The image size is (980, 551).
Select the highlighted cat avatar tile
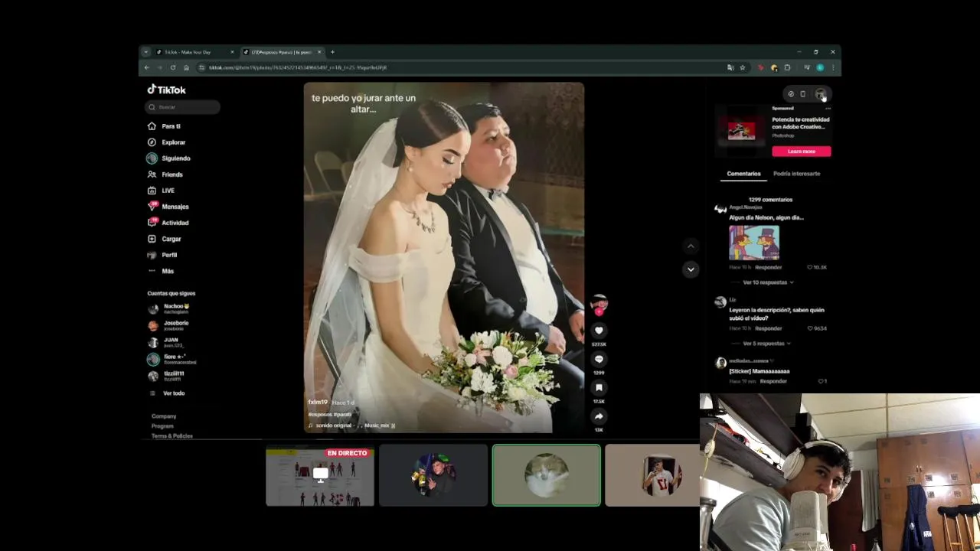(547, 475)
